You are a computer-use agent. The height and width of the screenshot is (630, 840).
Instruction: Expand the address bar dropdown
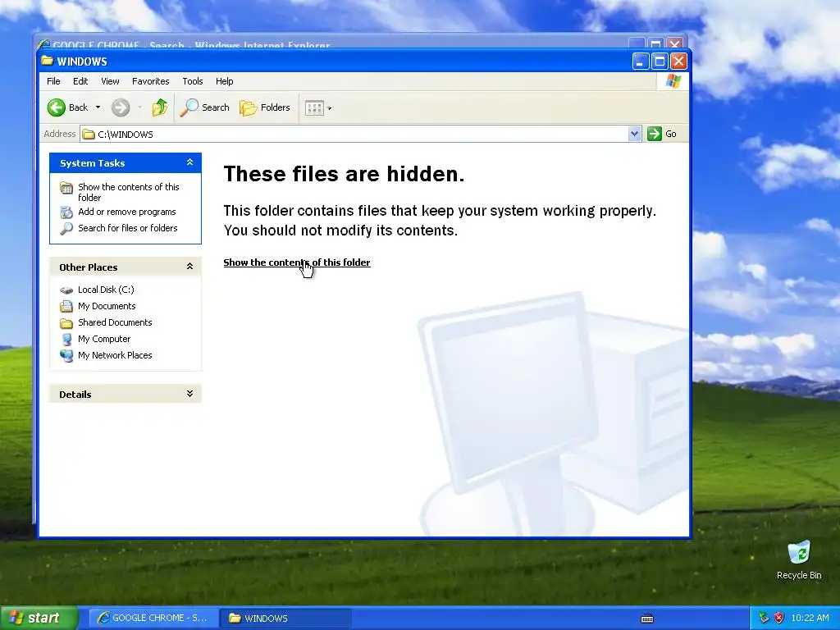pos(634,134)
